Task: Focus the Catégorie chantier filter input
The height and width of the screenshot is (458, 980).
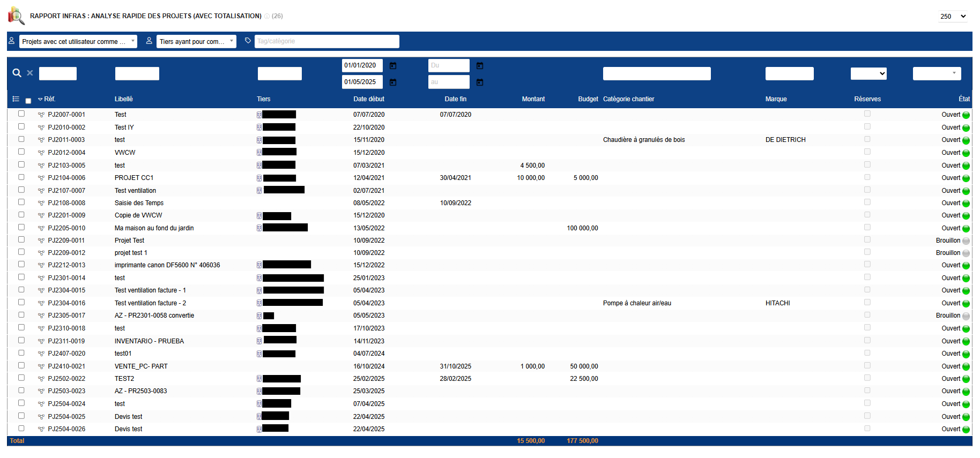Action: coord(657,73)
